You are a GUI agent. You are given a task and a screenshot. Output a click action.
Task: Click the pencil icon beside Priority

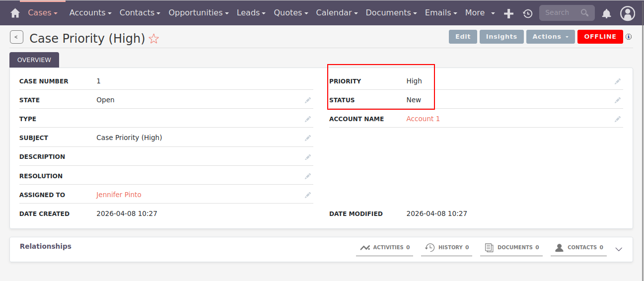(x=617, y=81)
